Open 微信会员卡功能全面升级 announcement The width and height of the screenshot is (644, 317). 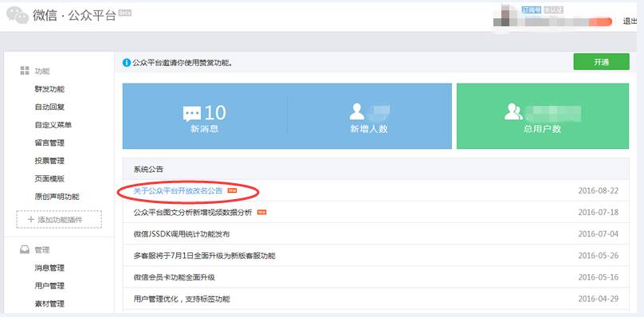click(x=174, y=277)
